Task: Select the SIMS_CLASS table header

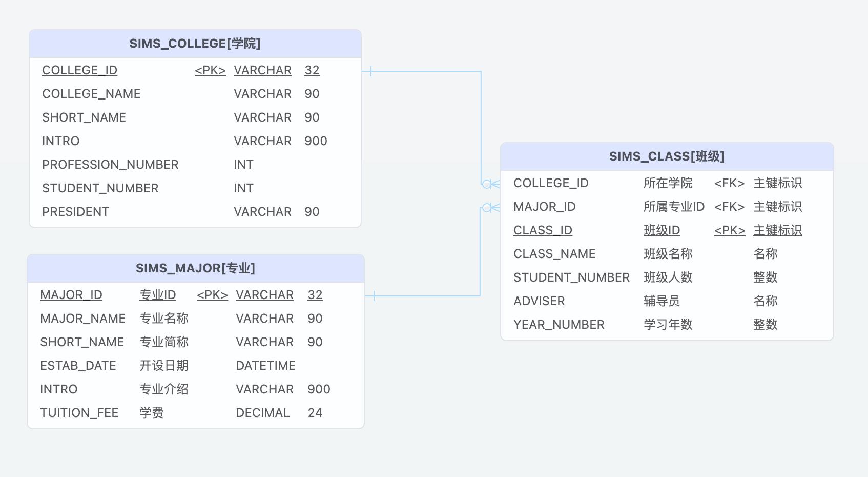Action: tap(667, 156)
